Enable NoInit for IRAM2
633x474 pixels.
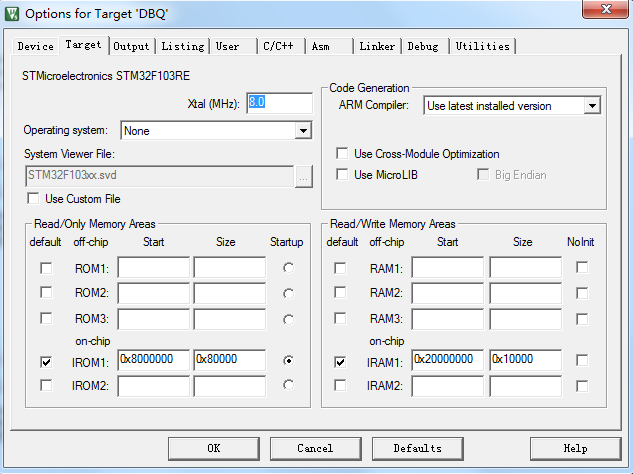click(x=582, y=386)
